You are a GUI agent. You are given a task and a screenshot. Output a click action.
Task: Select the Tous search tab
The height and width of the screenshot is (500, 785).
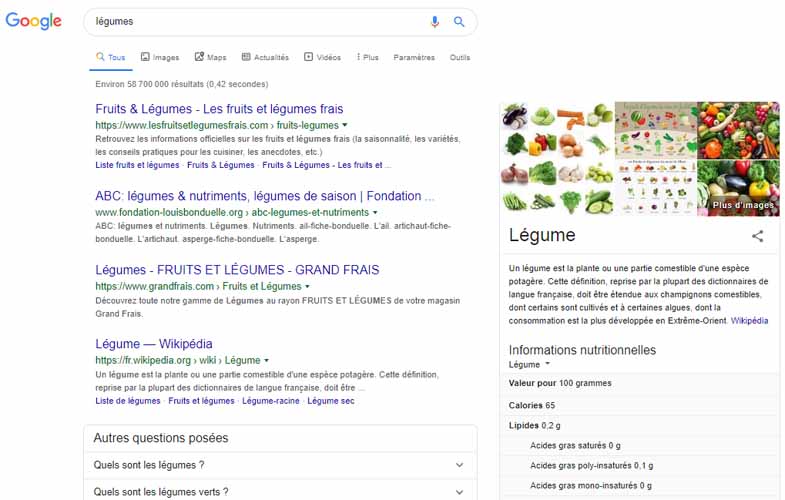click(x=111, y=57)
